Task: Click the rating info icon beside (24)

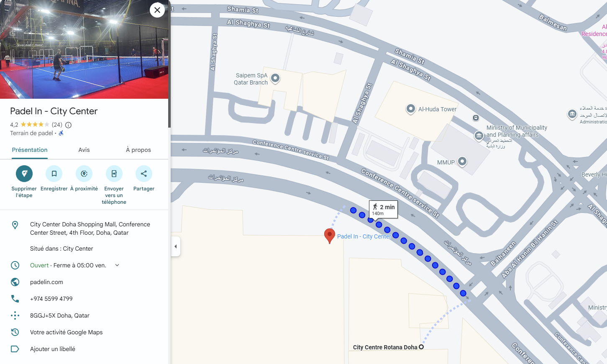Action: tap(69, 125)
